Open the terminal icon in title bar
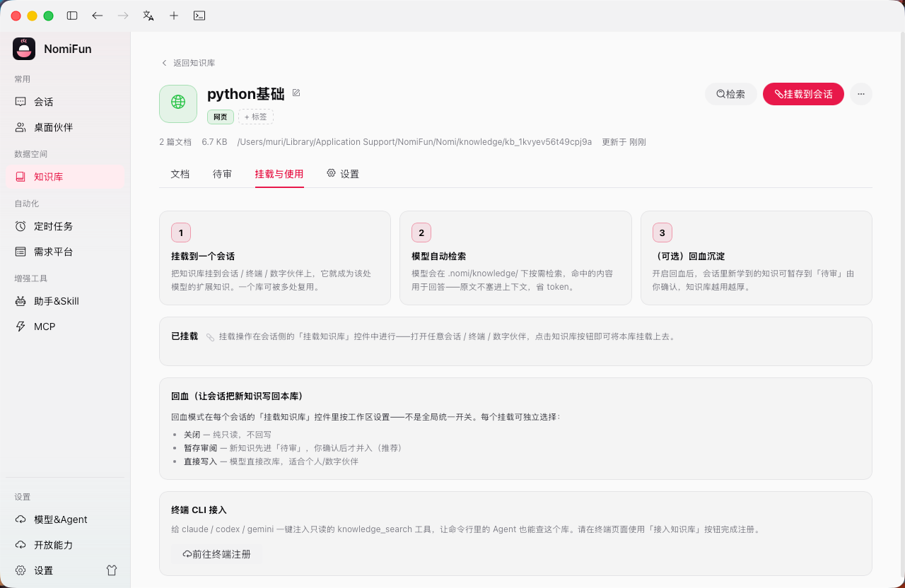 pyautogui.click(x=199, y=16)
